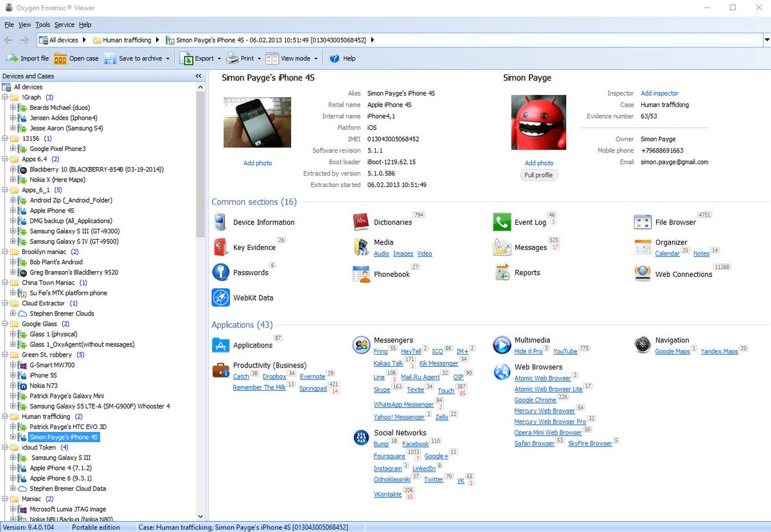Collapse the Devices and Cases panel

(x=199, y=76)
